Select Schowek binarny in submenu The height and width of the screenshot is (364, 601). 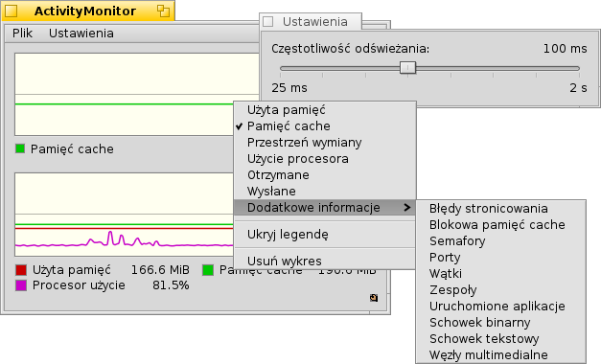[501, 323]
